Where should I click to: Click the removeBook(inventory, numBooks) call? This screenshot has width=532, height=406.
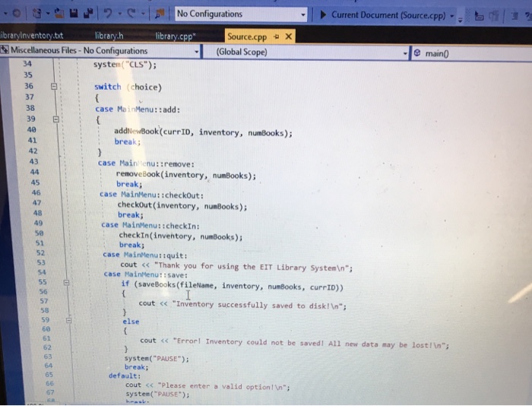tap(186, 175)
